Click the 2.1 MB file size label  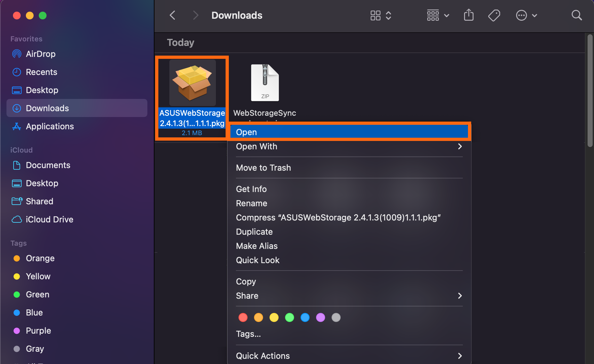(x=192, y=133)
